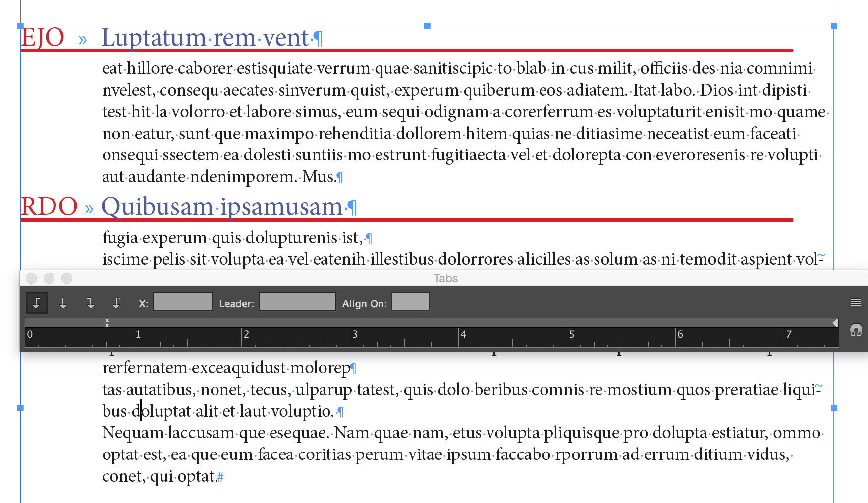This screenshot has height=503, width=868.
Task: Click the left indent marker on the ruler
Action: 108,323
